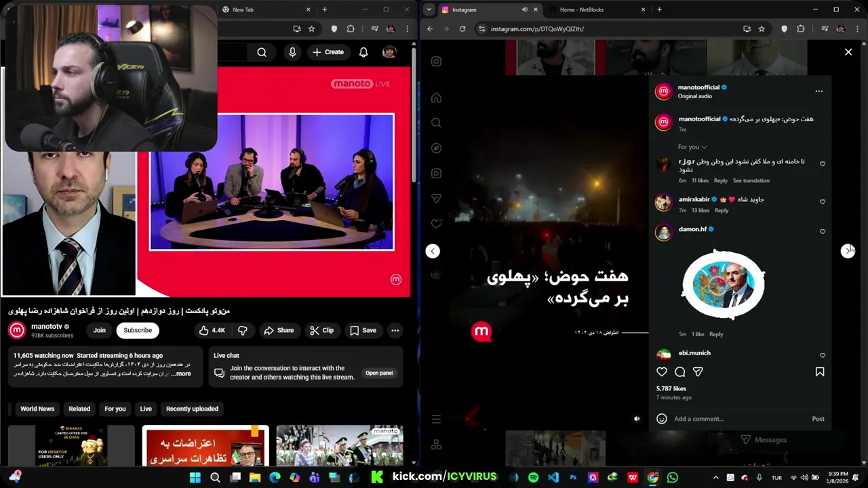Screen dimensions: 868x488
Task: Share the Instagram post via paper plane
Action: coord(698,371)
